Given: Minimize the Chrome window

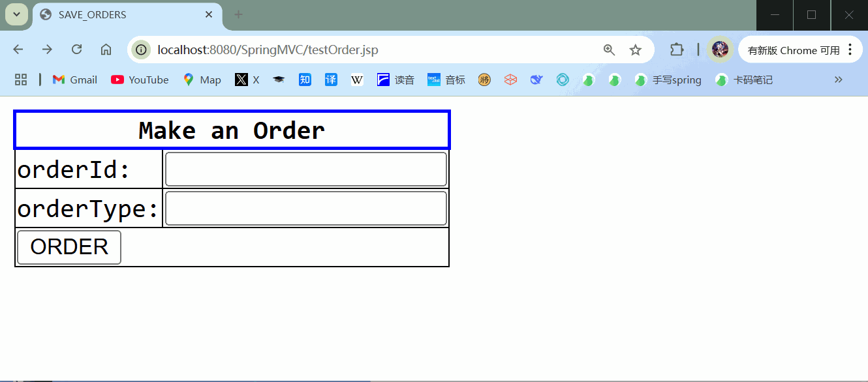Looking at the screenshot, I should 775,14.
